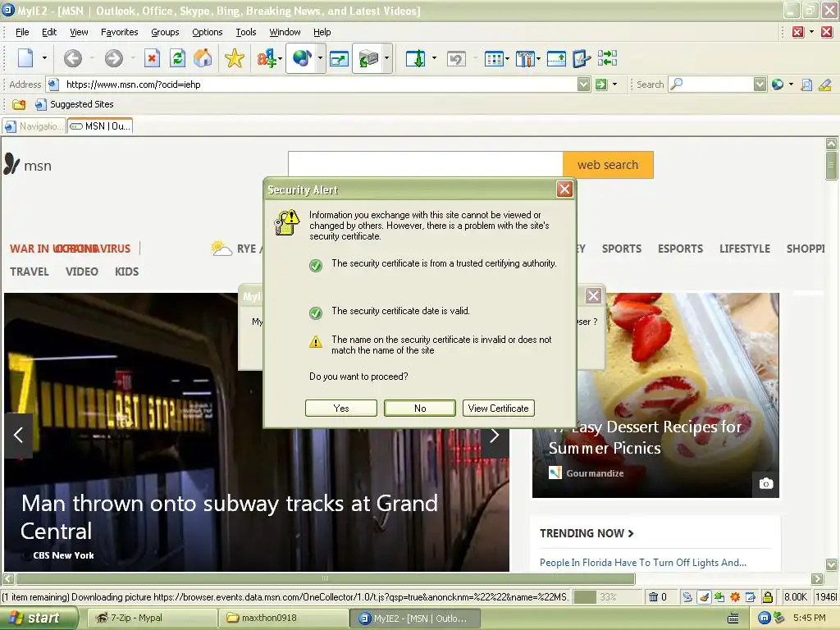Click the checklist with pen toolbar icon
This screenshot has height=630, width=840.
click(582, 58)
